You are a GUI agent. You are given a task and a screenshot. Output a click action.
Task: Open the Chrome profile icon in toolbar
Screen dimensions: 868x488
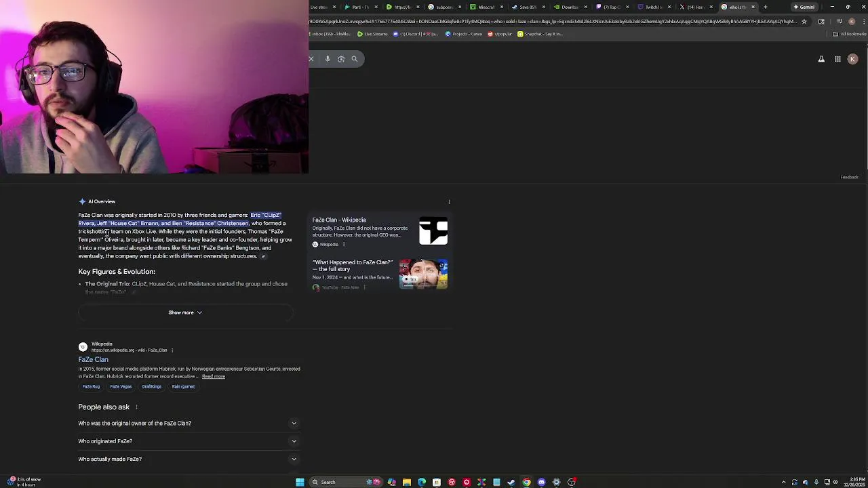(x=852, y=21)
